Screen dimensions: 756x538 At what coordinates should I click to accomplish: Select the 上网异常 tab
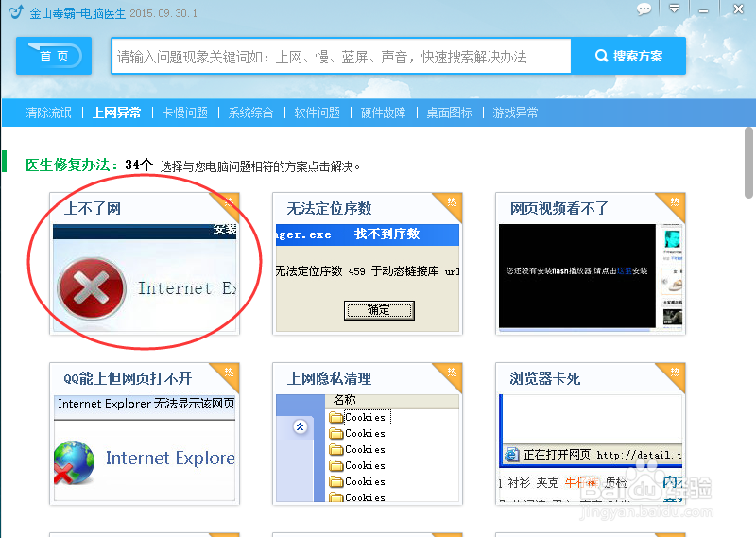[116, 113]
